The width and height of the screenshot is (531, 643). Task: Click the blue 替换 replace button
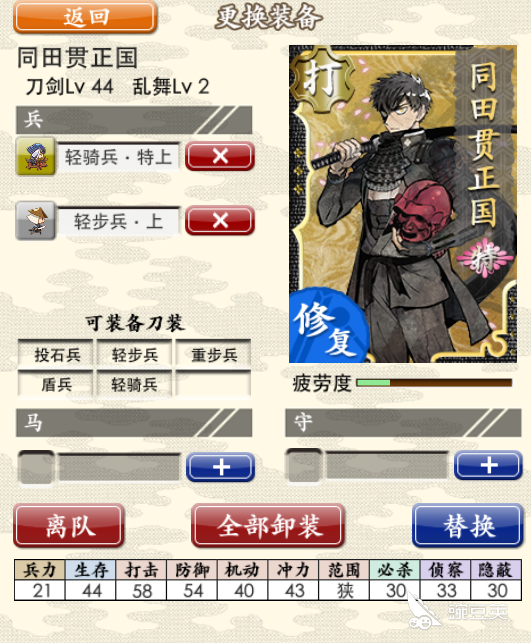click(x=468, y=526)
